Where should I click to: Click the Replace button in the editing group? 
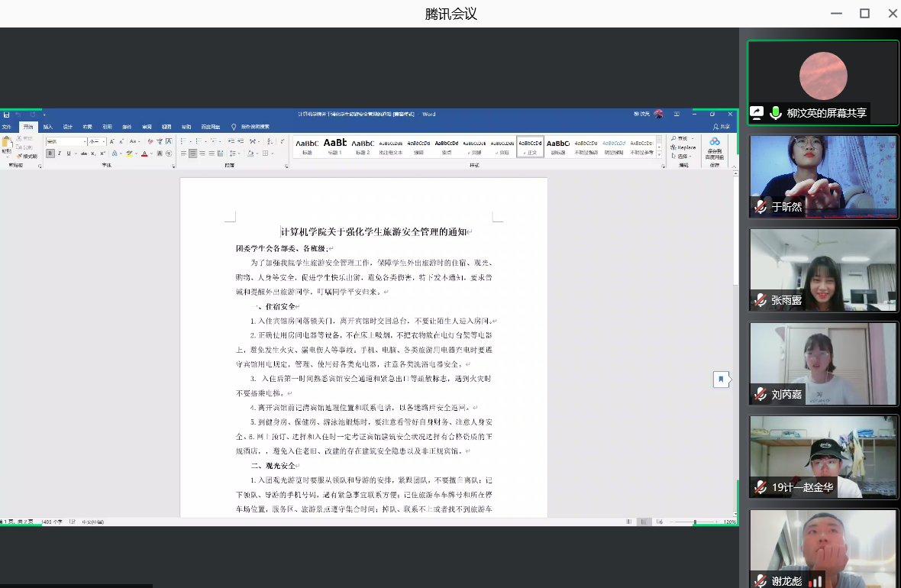pyautogui.click(x=683, y=147)
